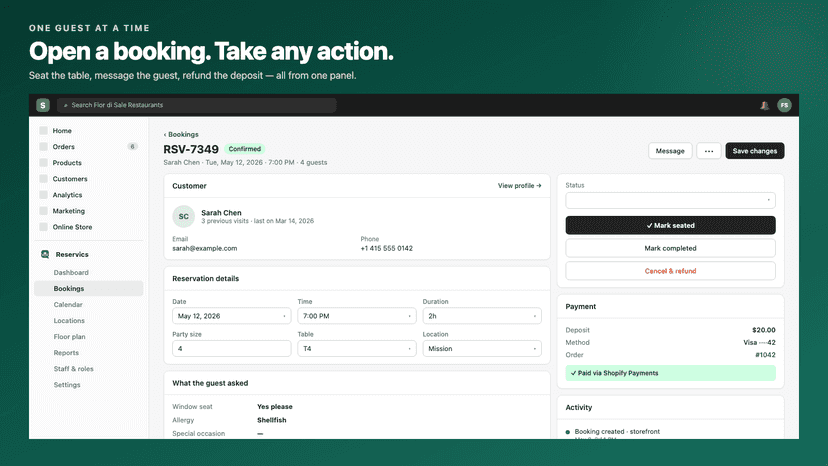This screenshot has height=466, width=828.
Task: Go back to Bookings breadcrumb
Action: click(181, 134)
